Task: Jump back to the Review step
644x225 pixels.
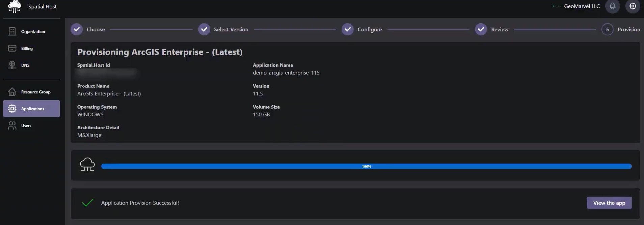Action: (x=481, y=29)
